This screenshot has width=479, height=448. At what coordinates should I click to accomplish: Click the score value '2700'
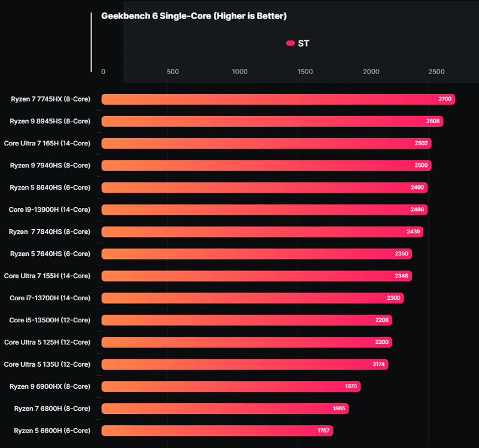pos(445,99)
